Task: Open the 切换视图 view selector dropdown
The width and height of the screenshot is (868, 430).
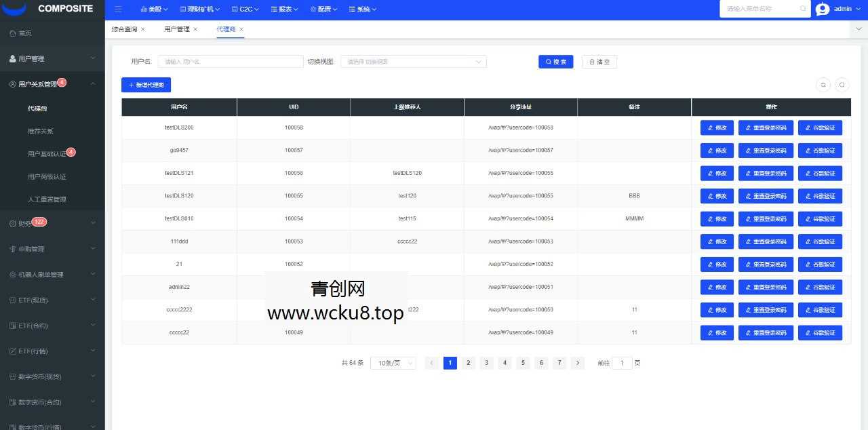Action: [414, 61]
